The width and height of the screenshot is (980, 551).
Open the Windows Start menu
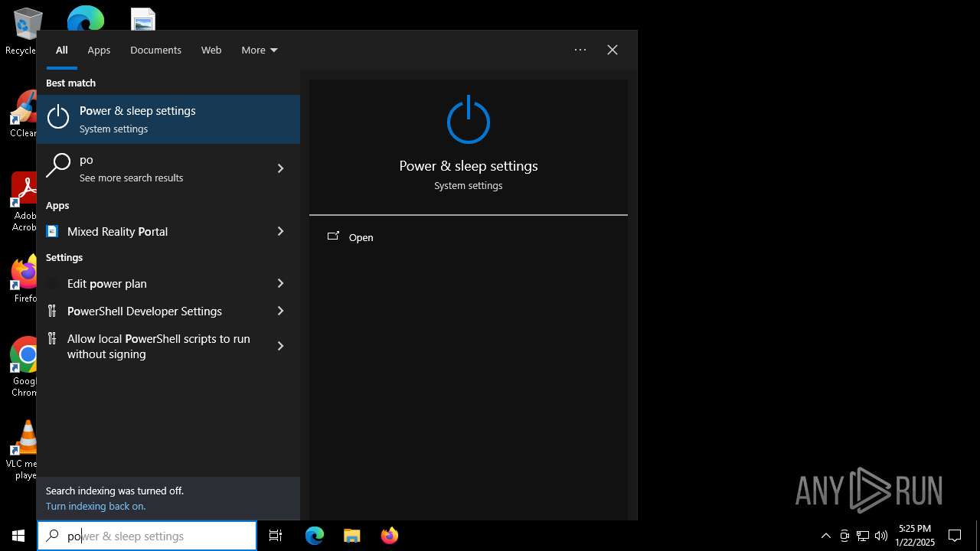pos(18,536)
